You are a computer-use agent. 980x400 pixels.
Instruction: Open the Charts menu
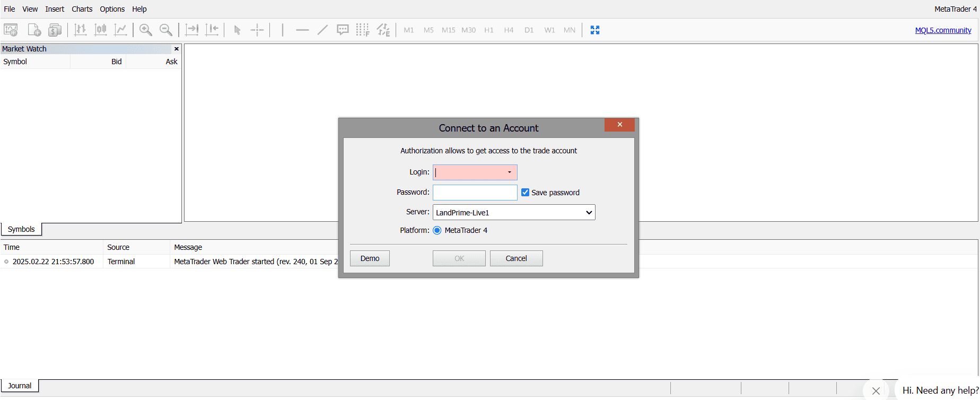point(82,9)
